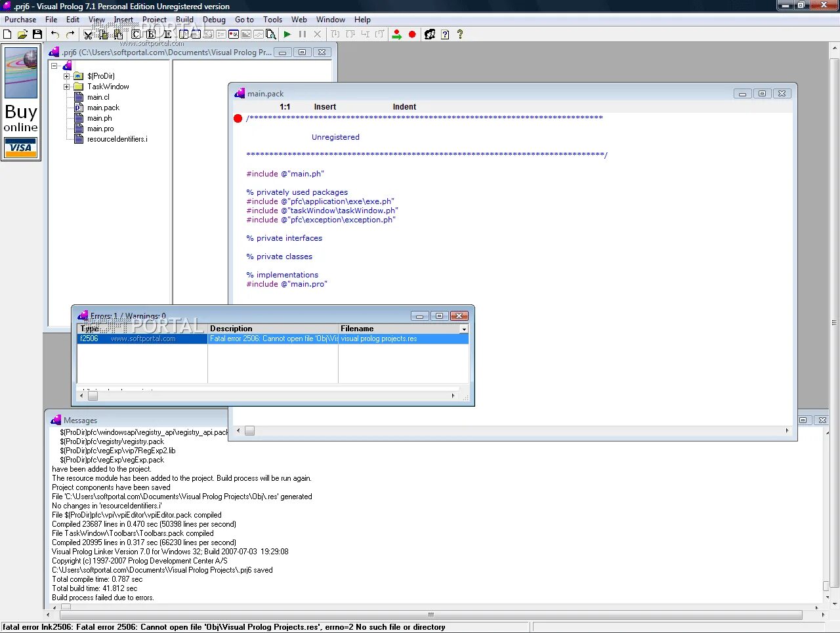The image size is (840, 633).
Task: Open the Build menu
Action: [x=184, y=20]
